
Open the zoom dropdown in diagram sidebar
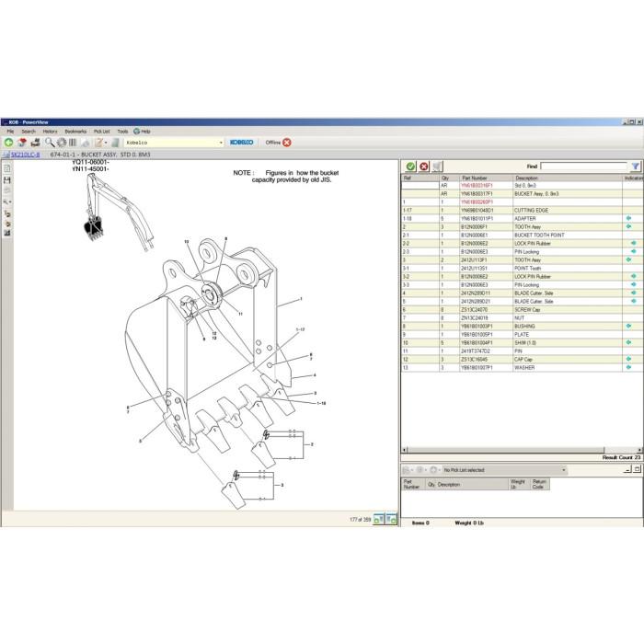7,202
